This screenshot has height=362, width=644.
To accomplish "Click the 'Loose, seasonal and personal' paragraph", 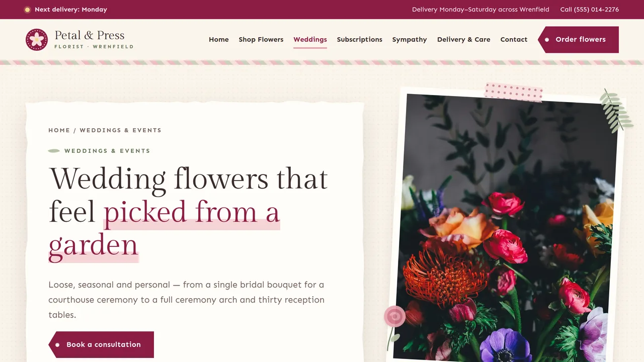I will coord(187,300).
